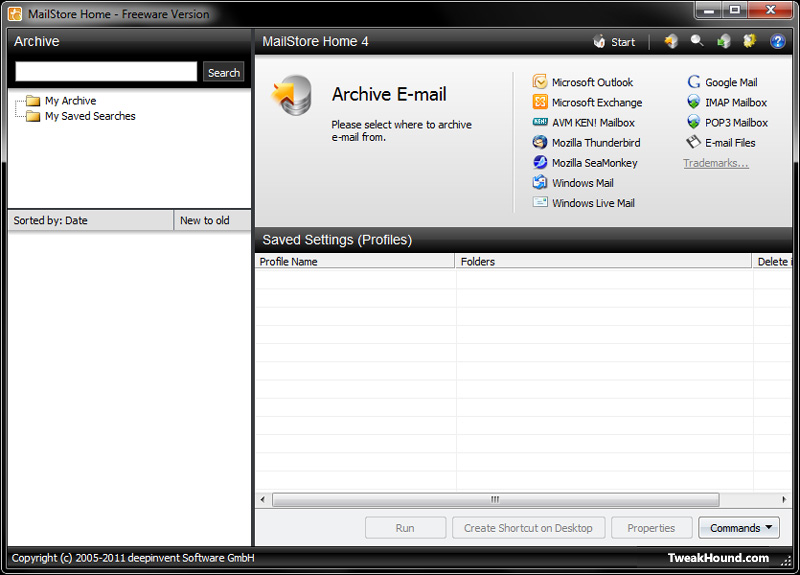The image size is (800, 575).
Task: Choose Google Mail as archive source
Action: (722, 82)
